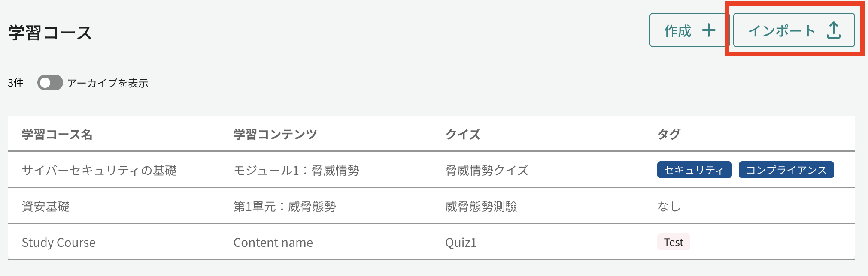Image resolution: width=868 pixels, height=276 pixels.
Task: Click the plus icon in 作成 button
Action: pos(709,30)
